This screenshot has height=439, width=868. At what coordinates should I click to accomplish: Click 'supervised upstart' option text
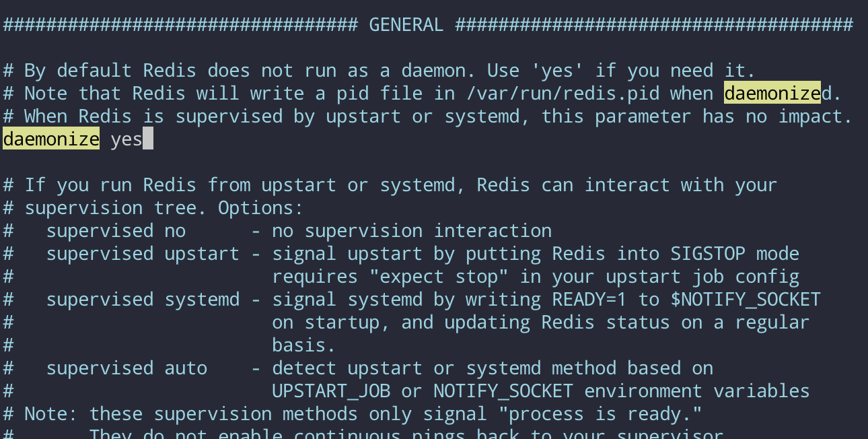tap(143, 254)
